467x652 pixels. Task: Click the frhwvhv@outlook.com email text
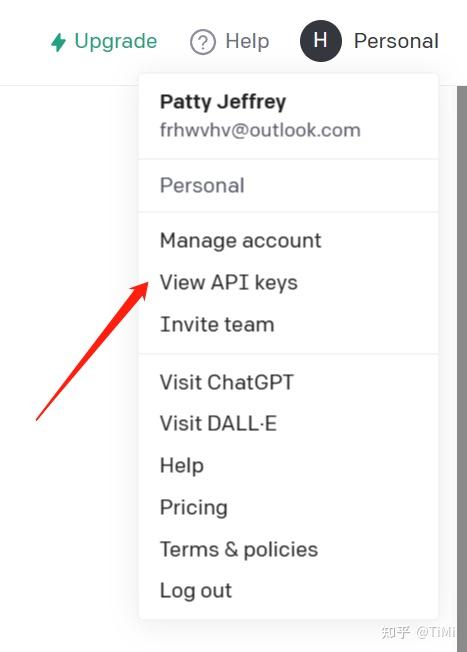point(260,130)
